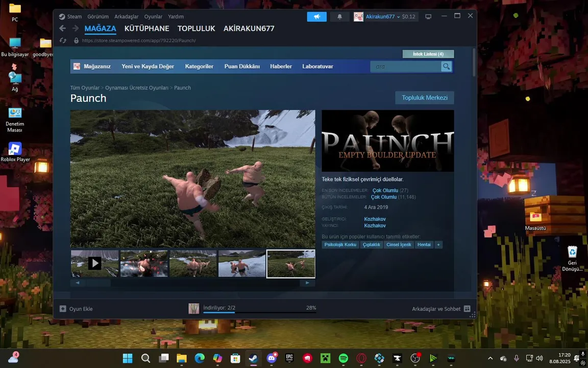Image resolution: width=588 pixels, height=368 pixels.
Task: Switch to the TOPLULUK tab
Action: tap(196, 29)
